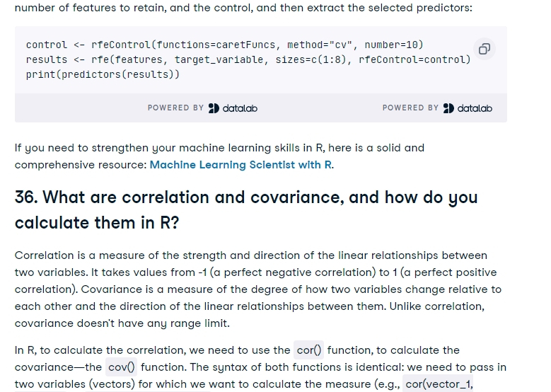Click the control <- rfeControl code line

click(x=224, y=45)
